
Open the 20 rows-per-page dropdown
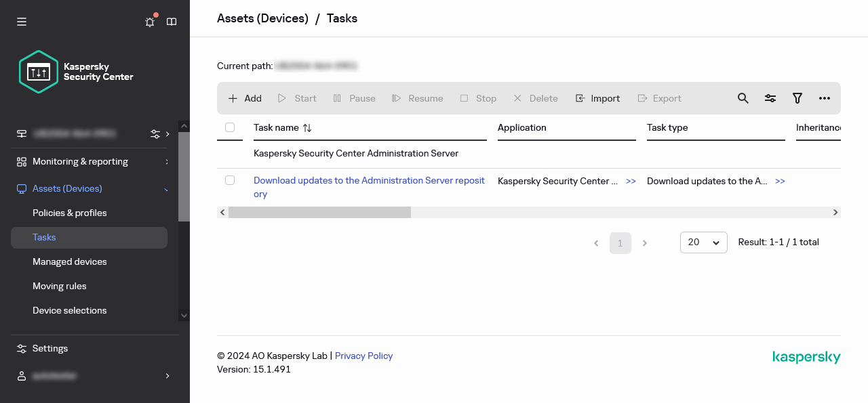tap(703, 242)
